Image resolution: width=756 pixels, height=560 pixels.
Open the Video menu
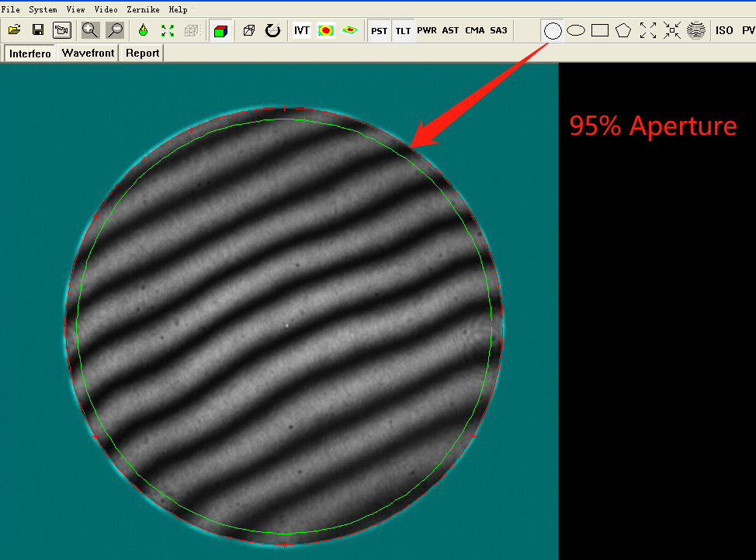(106, 9)
